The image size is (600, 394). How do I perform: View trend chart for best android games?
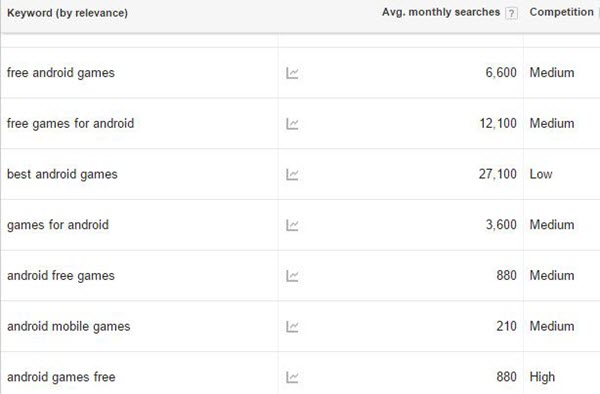click(292, 174)
